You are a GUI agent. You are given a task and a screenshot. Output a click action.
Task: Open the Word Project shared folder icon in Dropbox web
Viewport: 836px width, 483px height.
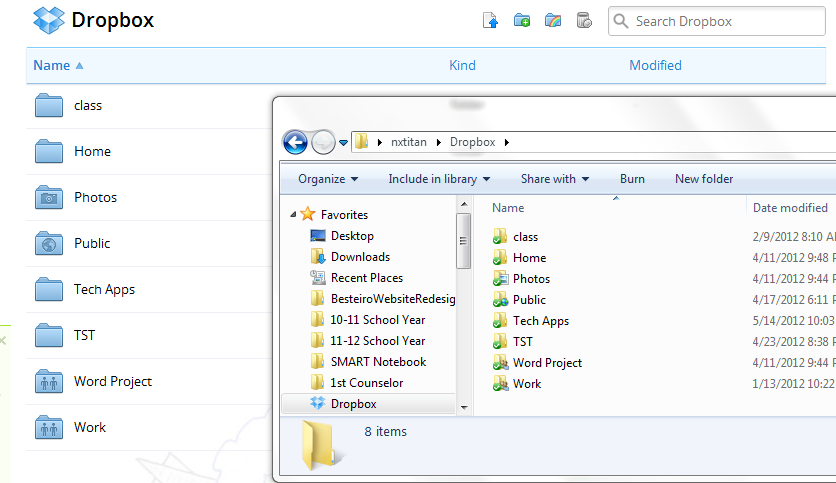pyautogui.click(x=49, y=381)
